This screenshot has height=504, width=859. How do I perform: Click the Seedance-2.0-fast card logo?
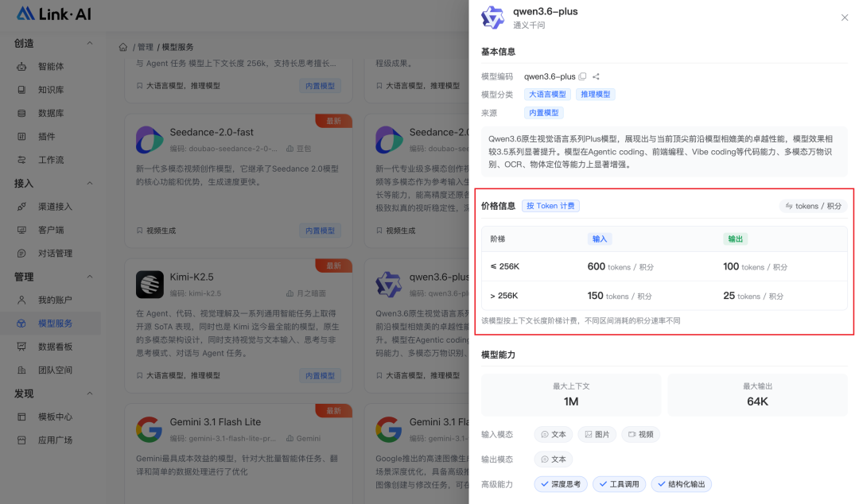[x=150, y=139]
